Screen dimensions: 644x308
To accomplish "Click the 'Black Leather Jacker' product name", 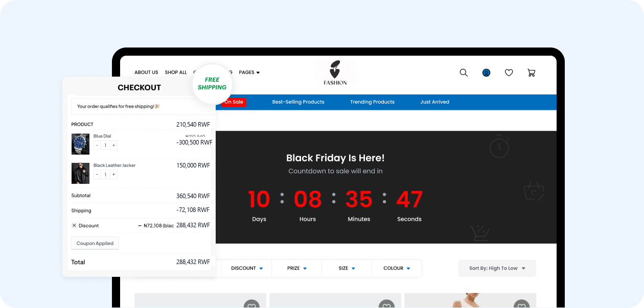I will (114, 165).
